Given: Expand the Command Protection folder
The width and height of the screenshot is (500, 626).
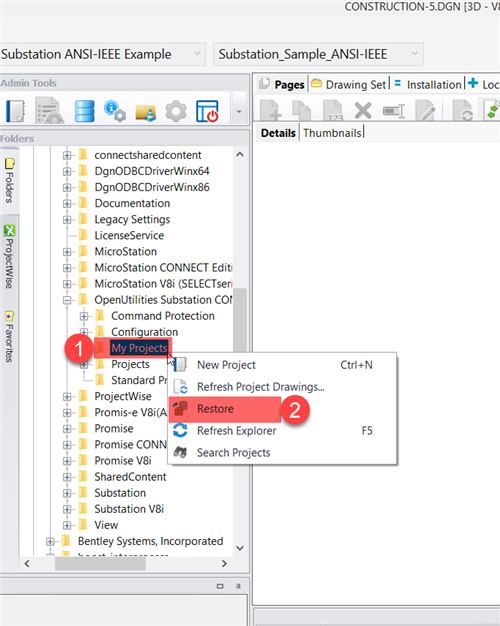Looking at the screenshot, I should 84,316.
